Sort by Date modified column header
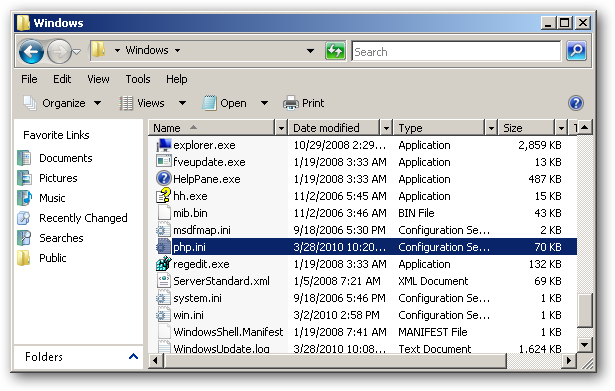 334,128
